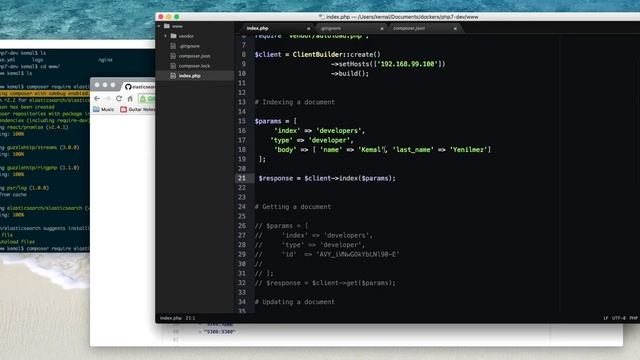Open the Guitar Notes bookmark in Chrome
Screen dimensions: 640x360
pos(138,109)
